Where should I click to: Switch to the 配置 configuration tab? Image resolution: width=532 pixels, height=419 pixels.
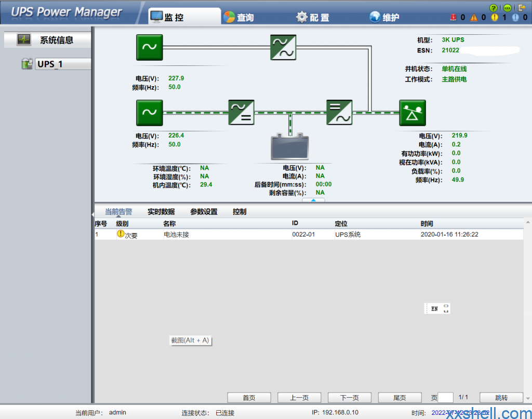pyautogui.click(x=313, y=17)
